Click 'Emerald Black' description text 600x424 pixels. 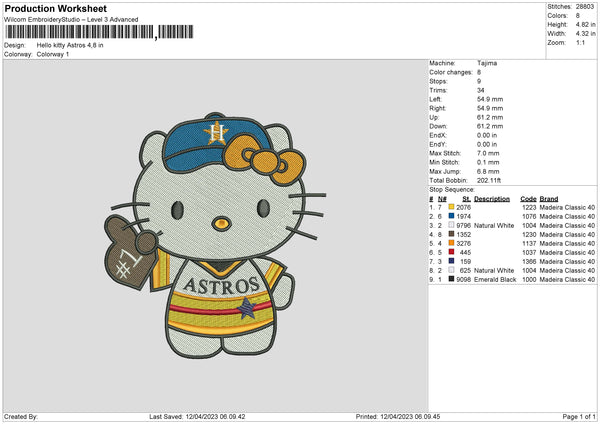[495, 280]
